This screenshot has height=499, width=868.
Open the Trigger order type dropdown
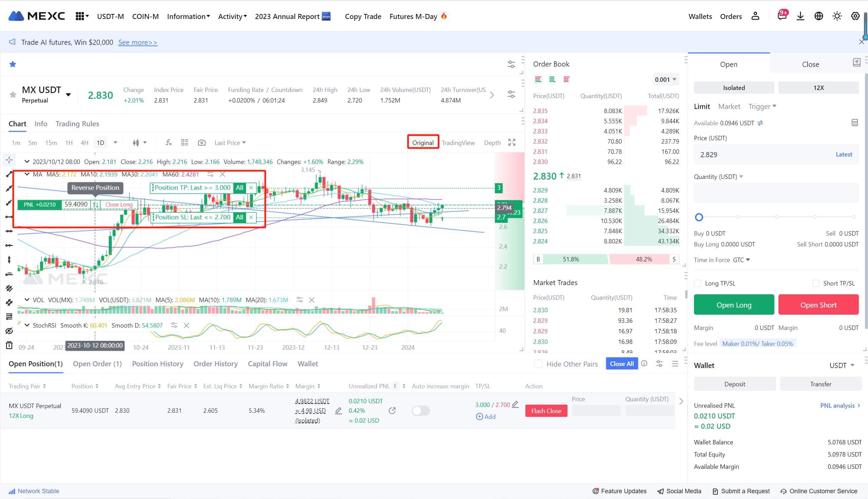(762, 107)
